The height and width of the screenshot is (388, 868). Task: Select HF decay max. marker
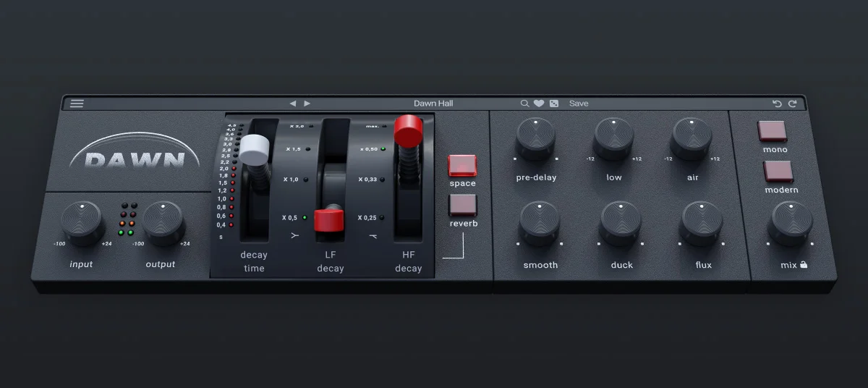(376, 126)
